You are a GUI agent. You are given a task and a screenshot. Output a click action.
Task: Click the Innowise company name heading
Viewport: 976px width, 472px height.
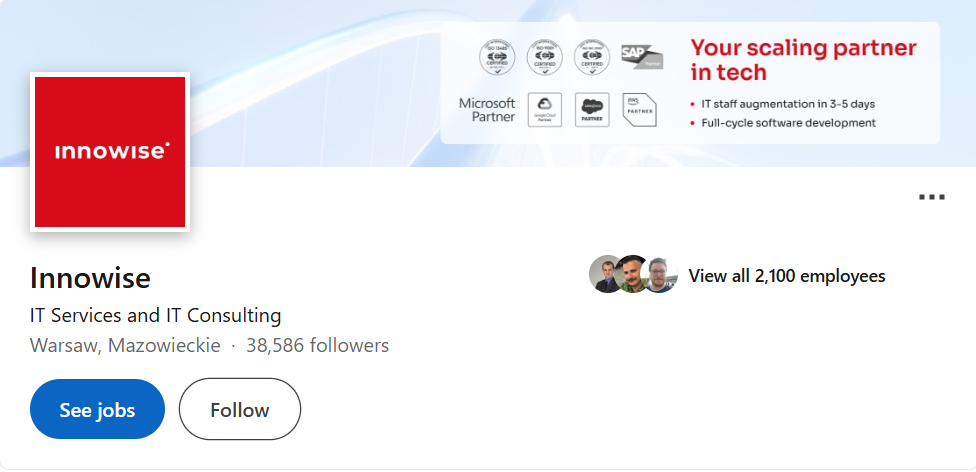tap(90, 278)
